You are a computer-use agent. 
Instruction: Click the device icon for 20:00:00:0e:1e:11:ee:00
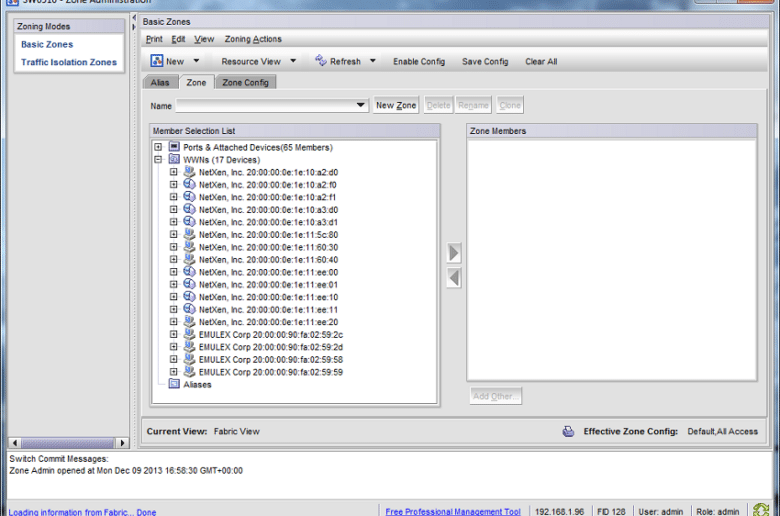pos(190,272)
